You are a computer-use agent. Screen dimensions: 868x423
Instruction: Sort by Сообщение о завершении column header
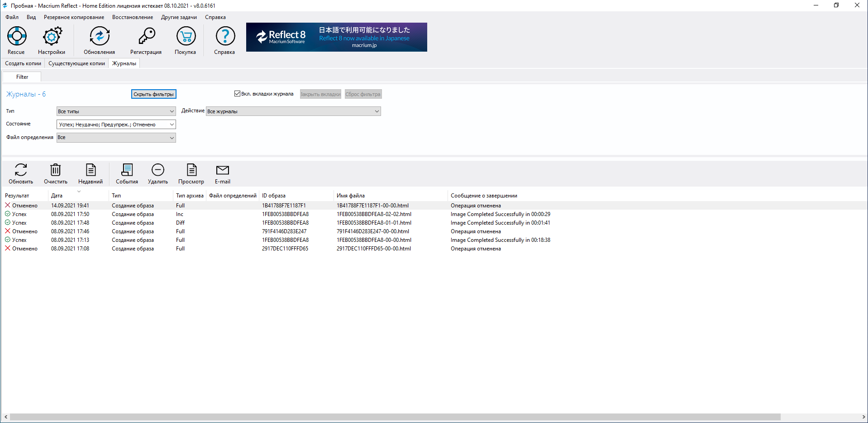[x=484, y=196]
